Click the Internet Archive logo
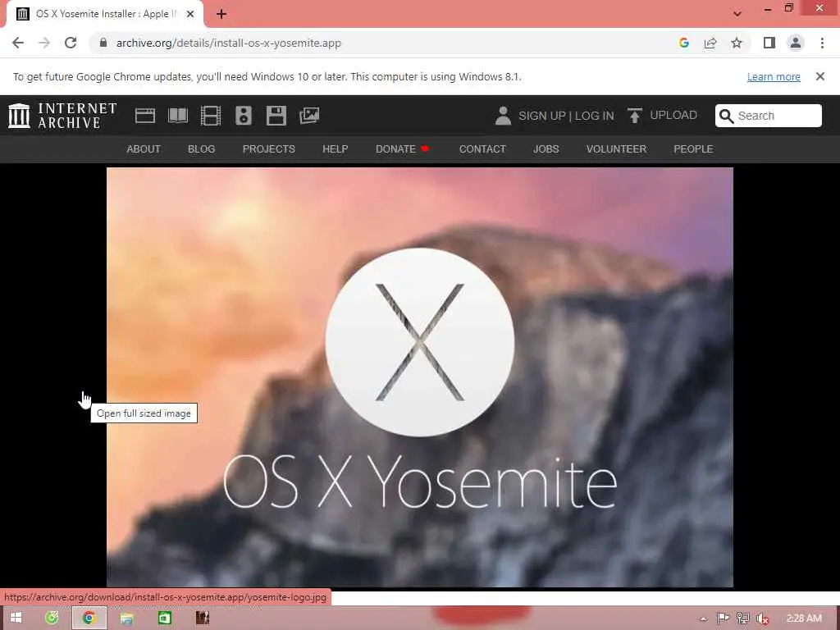 pos(62,116)
